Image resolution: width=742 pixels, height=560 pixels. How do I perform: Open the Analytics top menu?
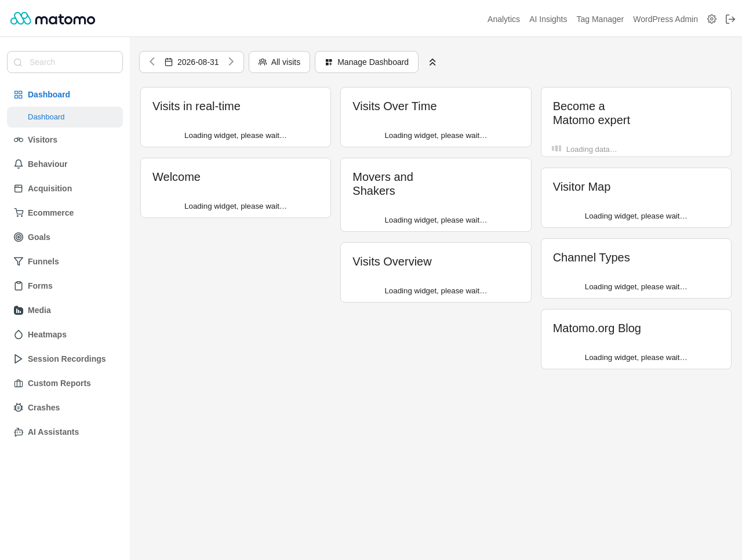504,19
